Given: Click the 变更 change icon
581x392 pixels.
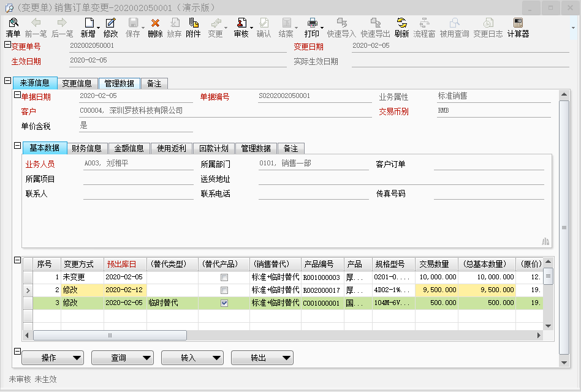Looking at the screenshot, I should [215, 28].
